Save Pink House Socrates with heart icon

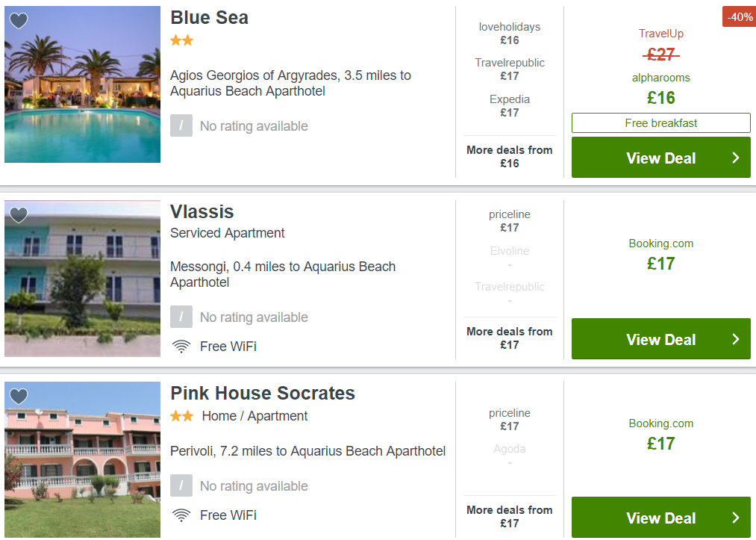pyautogui.click(x=19, y=396)
